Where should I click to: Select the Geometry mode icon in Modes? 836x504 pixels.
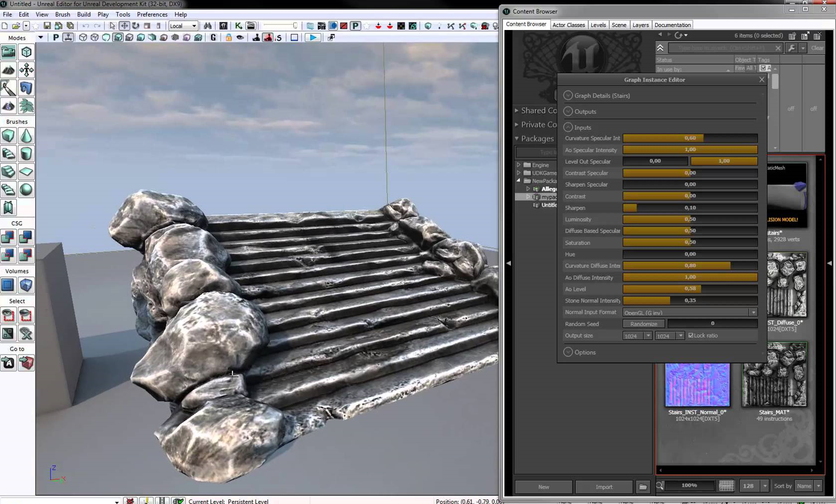tap(26, 52)
